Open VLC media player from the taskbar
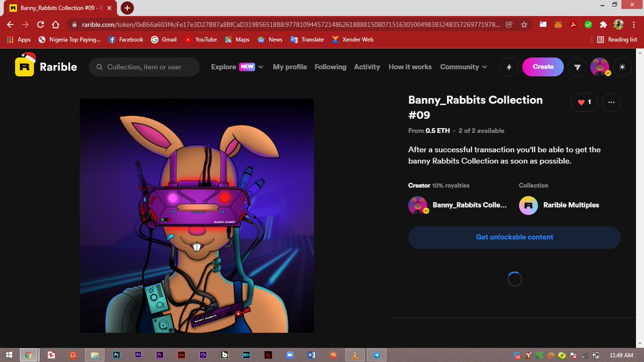 click(x=355, y=355)
